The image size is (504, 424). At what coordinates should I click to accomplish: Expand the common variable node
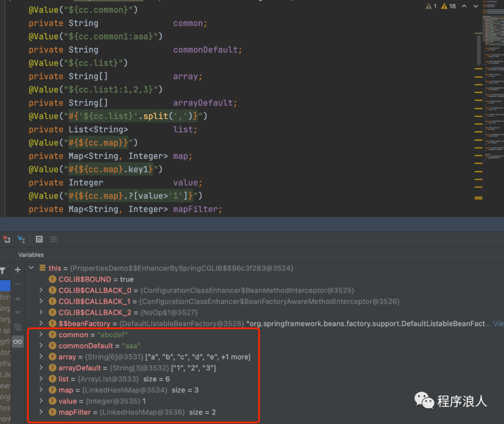click(x=41, y=334)
